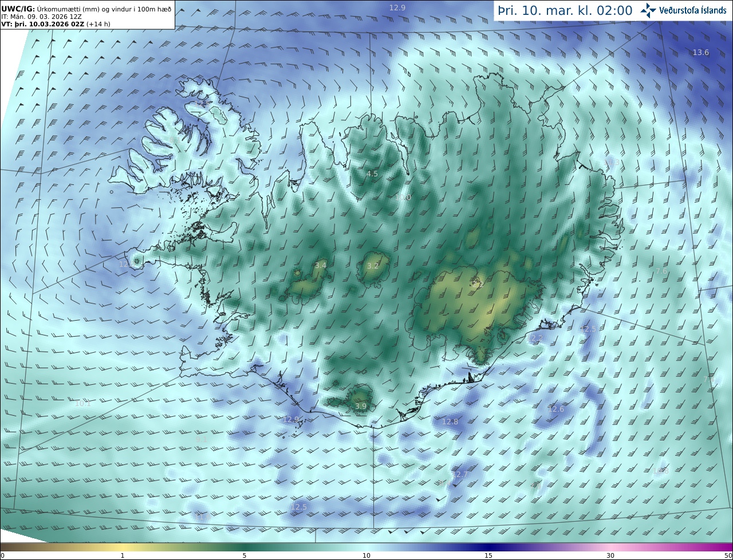Click the 13.6 value label
The height and width of the screenshot is (560, 733).
point(701,52)
